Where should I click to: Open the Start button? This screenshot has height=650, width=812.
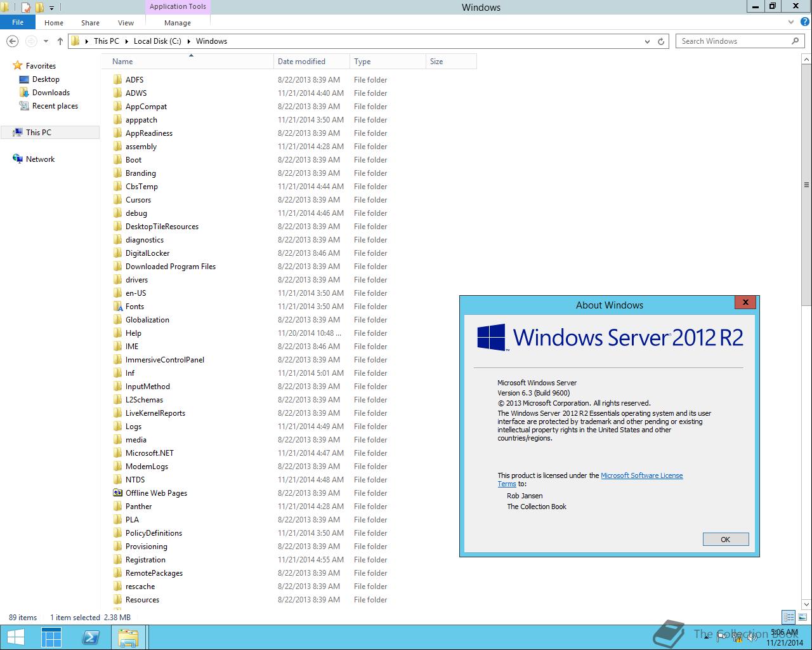click(x=16, y=637)
